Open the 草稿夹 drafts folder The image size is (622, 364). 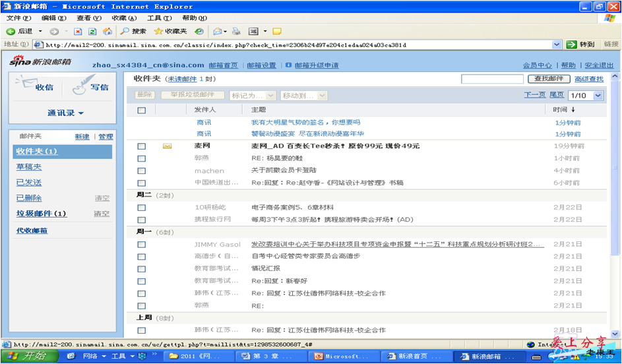(29, 167)
